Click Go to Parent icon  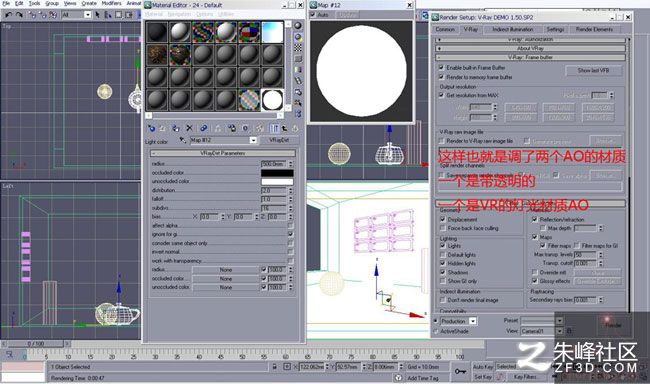[285, 128]
